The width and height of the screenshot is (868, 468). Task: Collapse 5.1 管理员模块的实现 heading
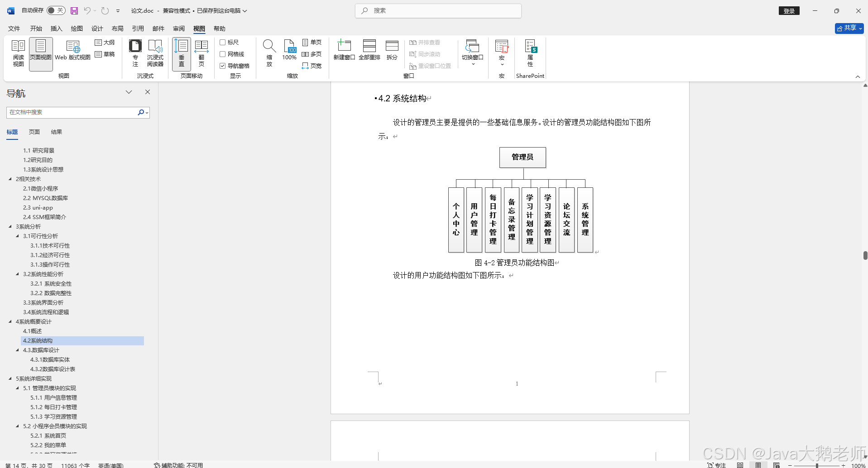(17, 388)
